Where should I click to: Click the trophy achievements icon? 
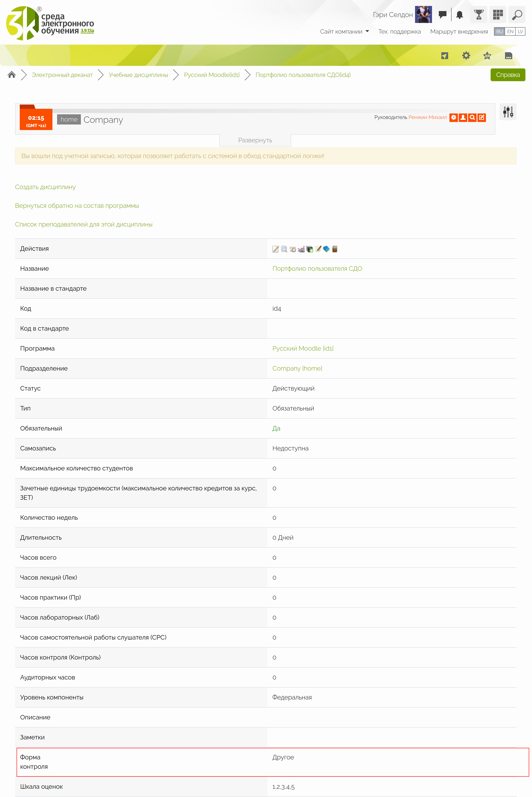tap(478, 15)
